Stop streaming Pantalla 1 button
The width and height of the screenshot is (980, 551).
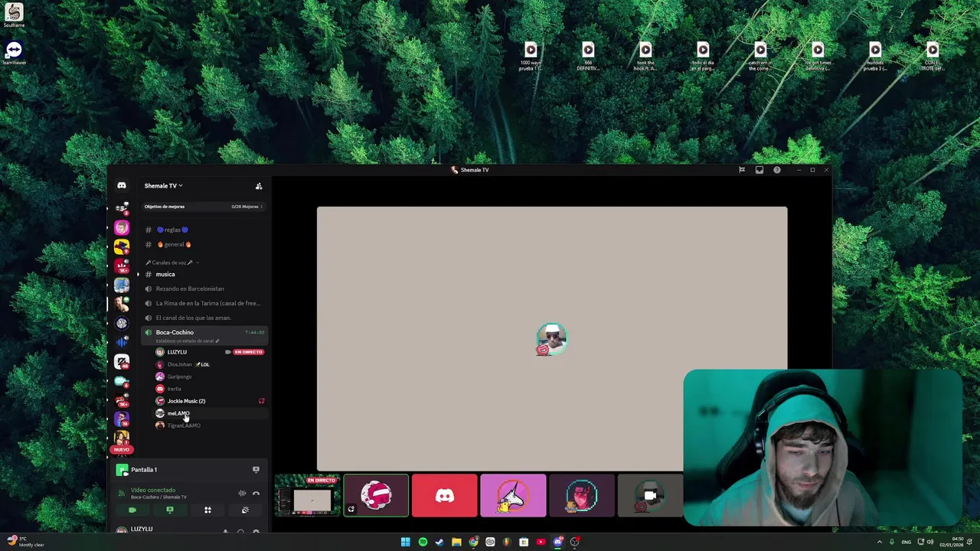(256, 470)
